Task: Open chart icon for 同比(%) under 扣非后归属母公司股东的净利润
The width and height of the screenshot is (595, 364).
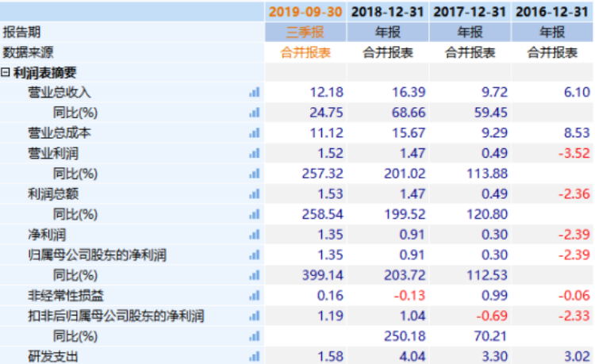Action: [x=254, y=336]
